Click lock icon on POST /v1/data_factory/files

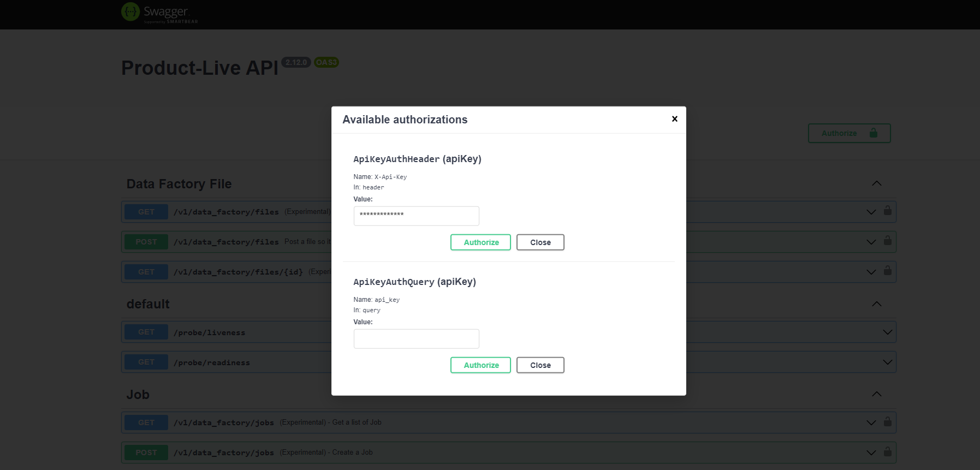887,241
